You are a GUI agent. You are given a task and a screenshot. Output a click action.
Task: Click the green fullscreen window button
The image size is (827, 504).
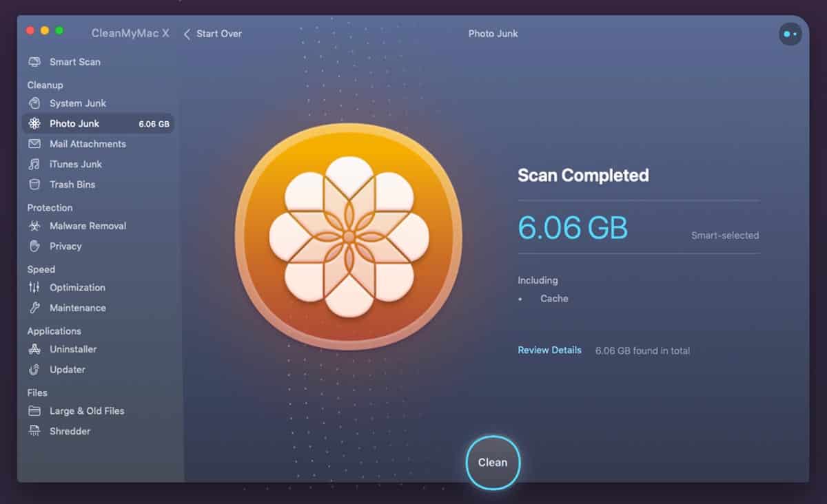(59, 31)
